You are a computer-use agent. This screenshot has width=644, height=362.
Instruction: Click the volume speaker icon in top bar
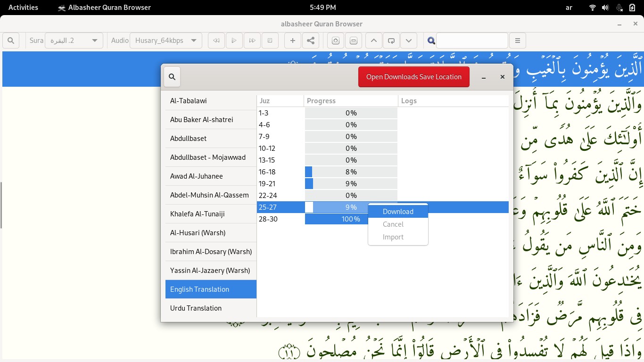coord(606,8)
